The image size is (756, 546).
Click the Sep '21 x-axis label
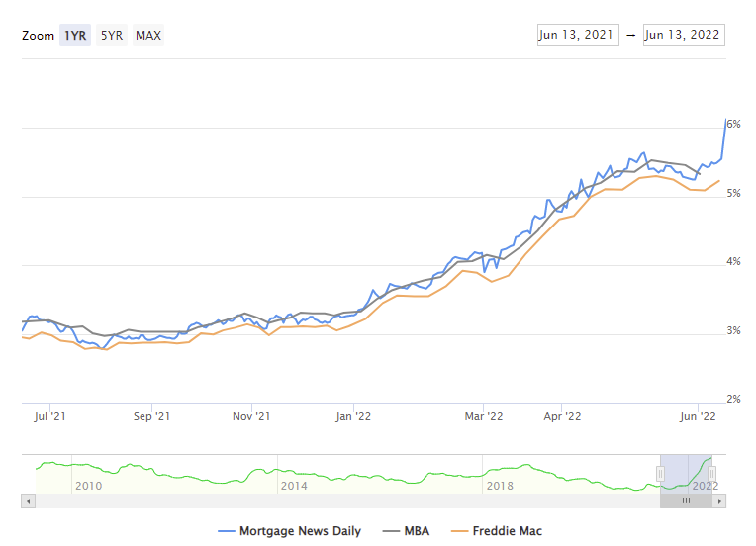151,416
